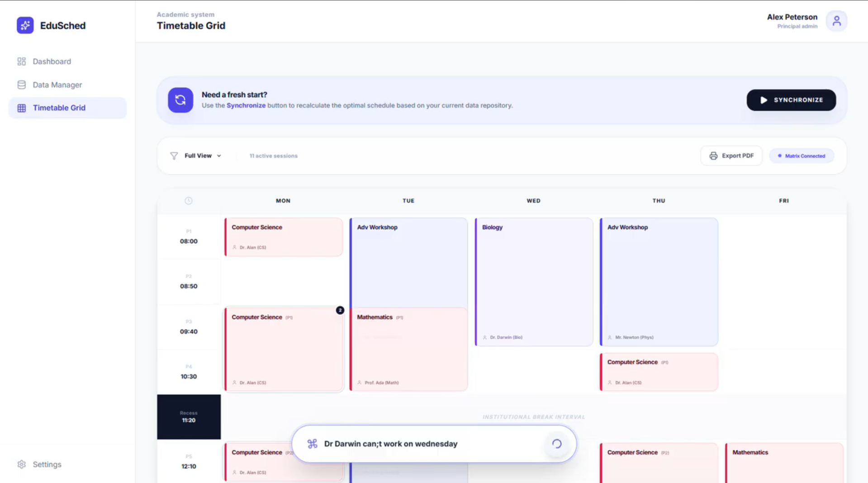Image resolution: width=868 pixels, height=483 pixels.
Task: Click the clock icon in grid header
Action: [189, 201]
